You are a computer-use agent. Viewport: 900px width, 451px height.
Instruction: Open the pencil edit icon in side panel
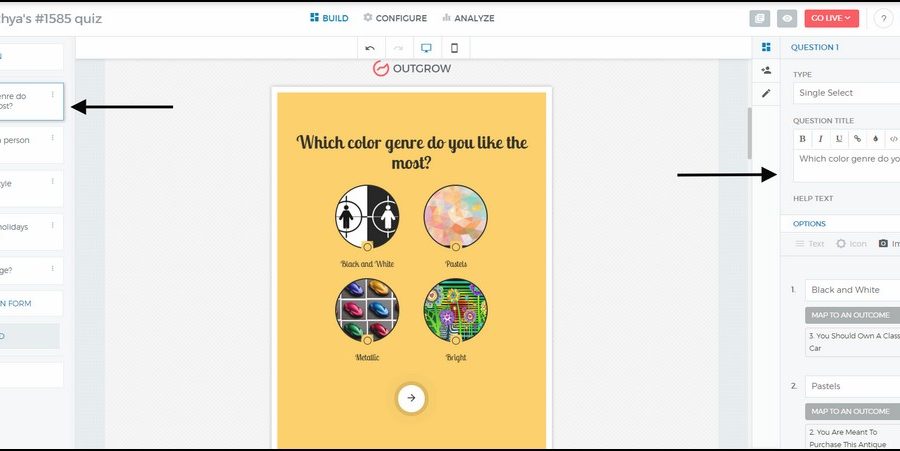click(x=766, y=93)
